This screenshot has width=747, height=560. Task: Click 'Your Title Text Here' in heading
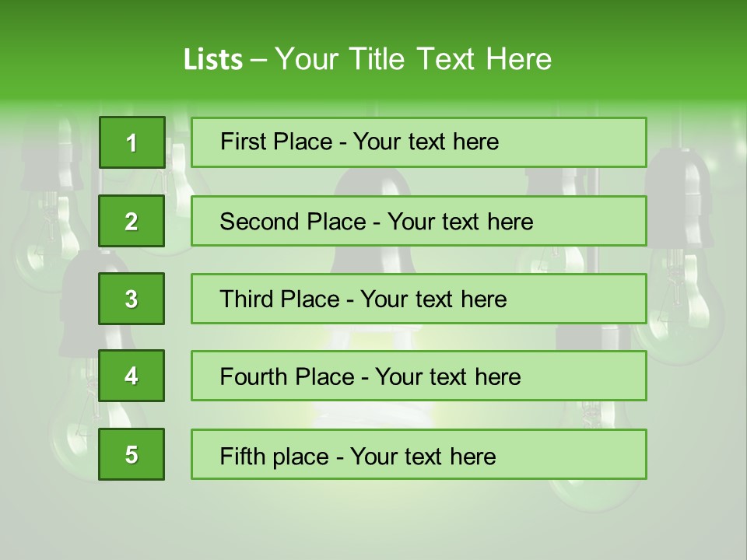[413, 59]
